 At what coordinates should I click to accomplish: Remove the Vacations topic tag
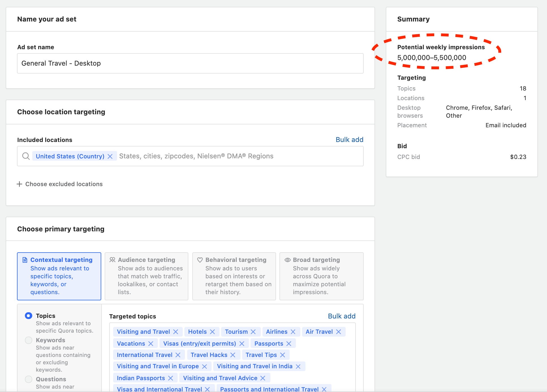(x=151, y=344)
